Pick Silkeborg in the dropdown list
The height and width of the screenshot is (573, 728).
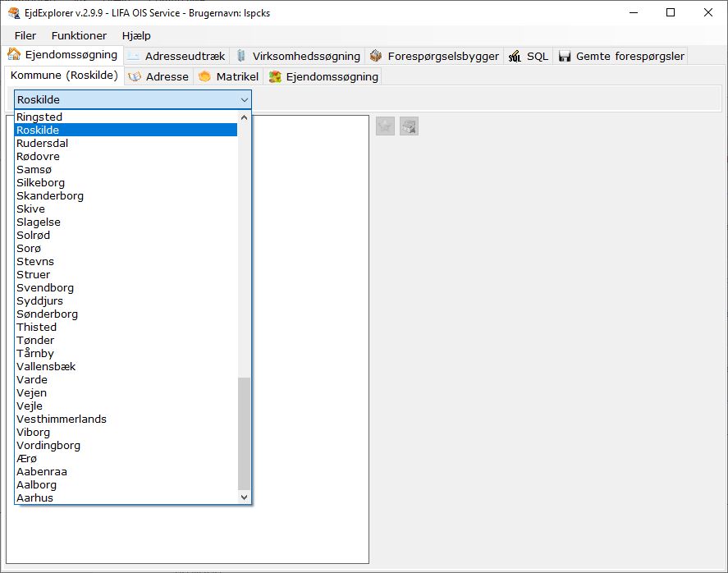pyautogui.click(x=40, y=182)
